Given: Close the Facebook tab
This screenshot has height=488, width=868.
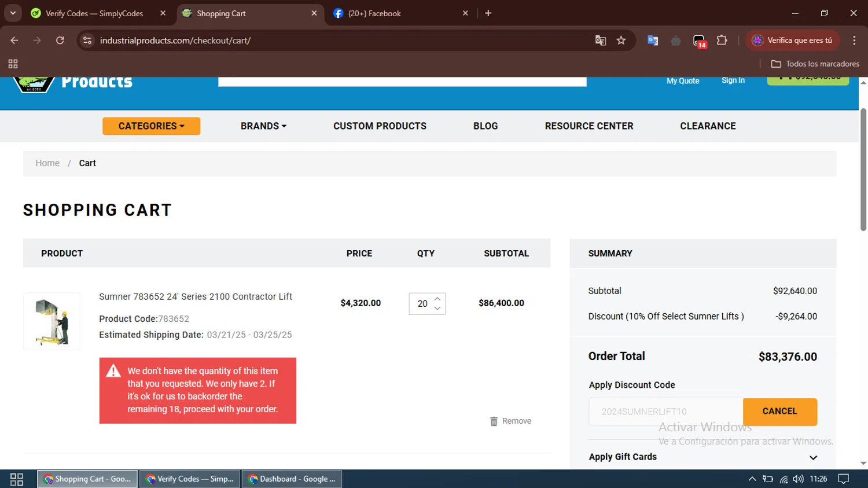Looking at the screenshot, I should pos(465,13).
